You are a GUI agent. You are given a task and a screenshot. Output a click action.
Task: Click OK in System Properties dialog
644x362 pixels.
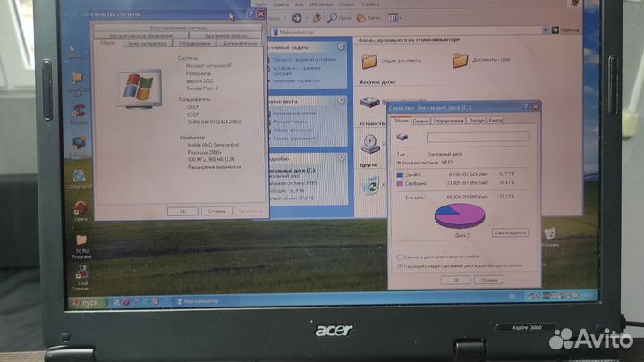182,211
